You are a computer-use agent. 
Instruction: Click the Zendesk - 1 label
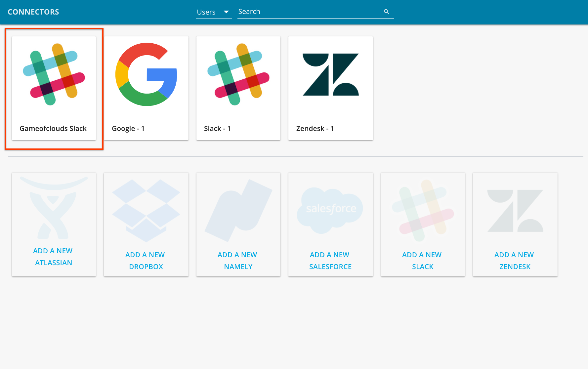click(x=315, y=128)
